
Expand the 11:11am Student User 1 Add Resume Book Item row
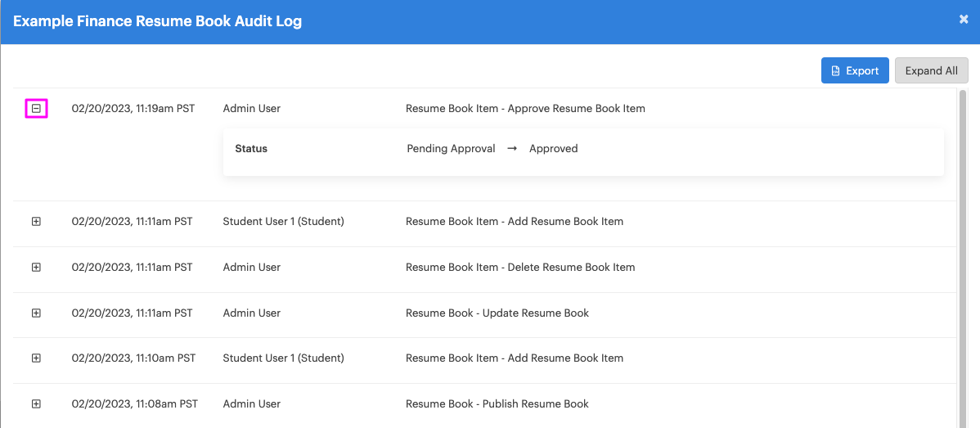click(36, 222)
